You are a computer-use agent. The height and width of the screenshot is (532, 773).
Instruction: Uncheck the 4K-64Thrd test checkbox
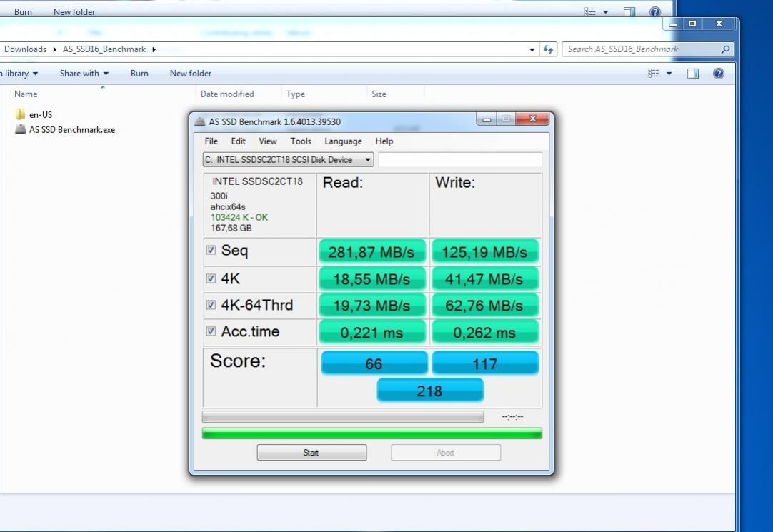(x=211, y=305)
